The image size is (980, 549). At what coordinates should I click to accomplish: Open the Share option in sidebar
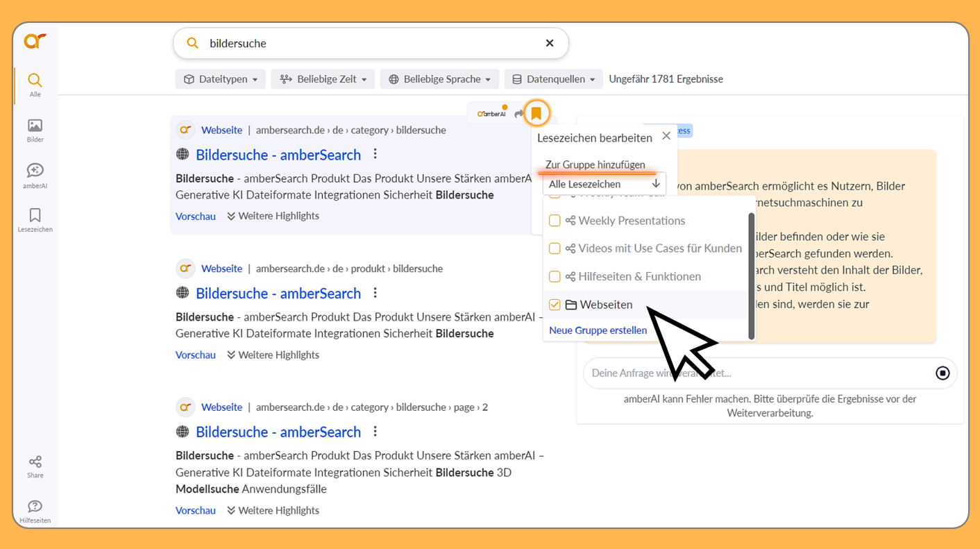coord(35,466)
